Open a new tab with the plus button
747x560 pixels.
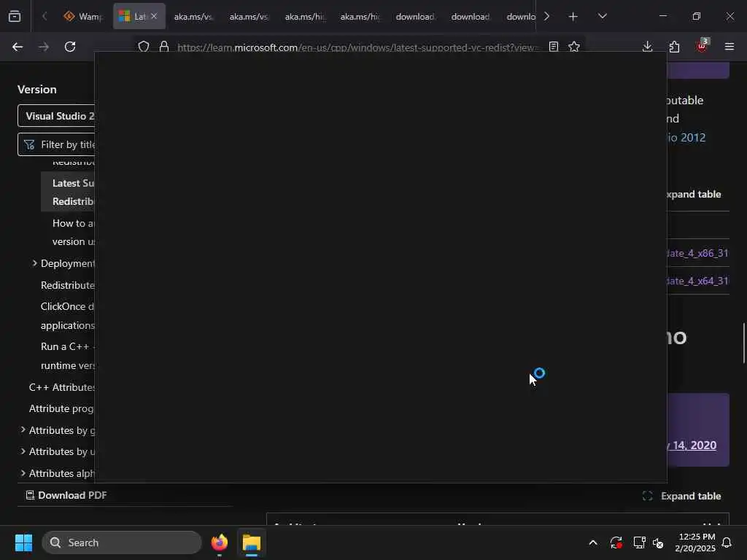tap(573, 16)
